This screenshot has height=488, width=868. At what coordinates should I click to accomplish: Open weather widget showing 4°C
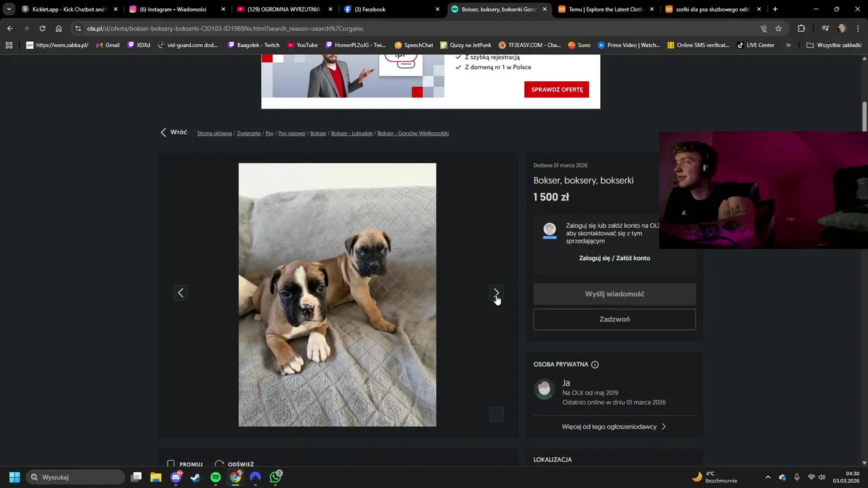pos(715,477)
